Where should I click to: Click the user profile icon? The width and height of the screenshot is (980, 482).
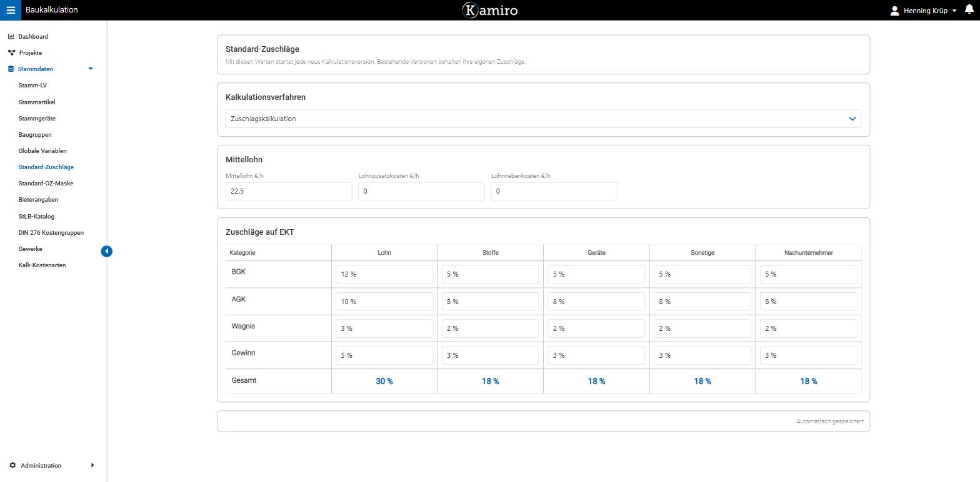tap(894, 11)
